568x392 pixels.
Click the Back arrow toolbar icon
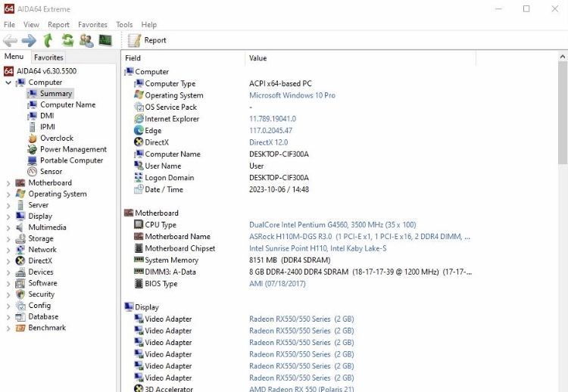click(x=10, y=40)
